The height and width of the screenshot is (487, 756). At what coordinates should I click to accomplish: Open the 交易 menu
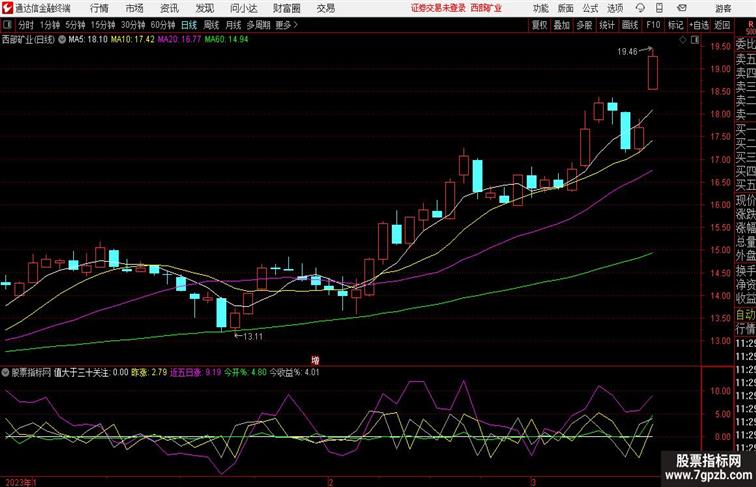coord(325,8)
